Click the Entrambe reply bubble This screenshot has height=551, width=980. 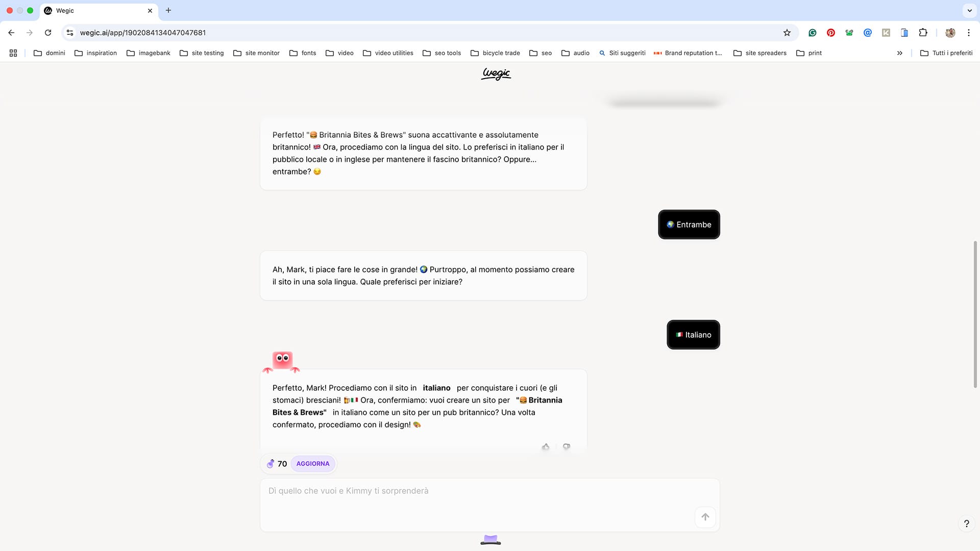point(689,224)
